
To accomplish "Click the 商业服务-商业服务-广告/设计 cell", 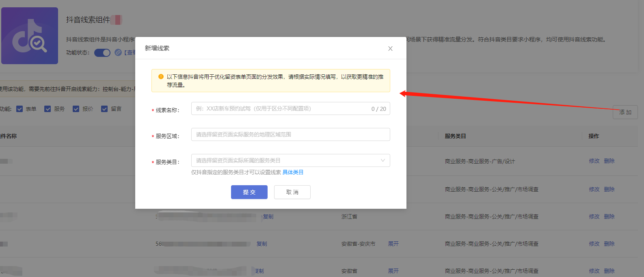I will [480, 161].
